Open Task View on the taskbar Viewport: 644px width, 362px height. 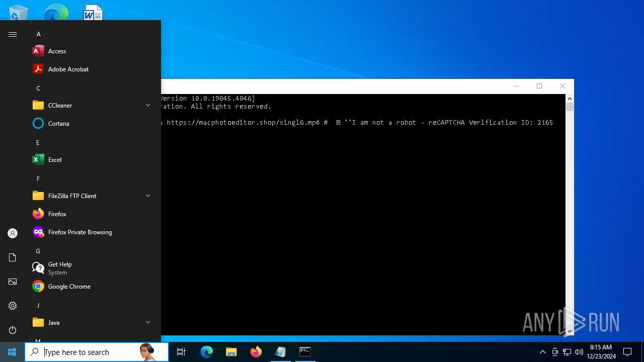coord(181,352)
